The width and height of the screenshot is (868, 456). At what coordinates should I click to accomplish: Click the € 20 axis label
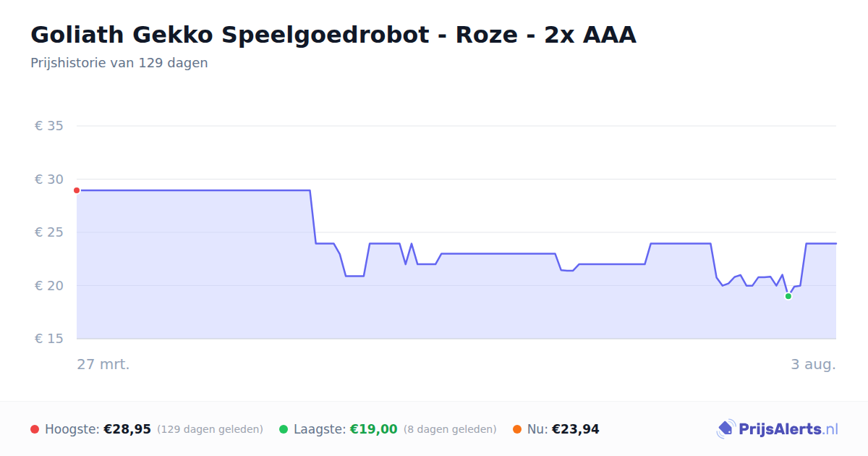(x=49, y=286)
